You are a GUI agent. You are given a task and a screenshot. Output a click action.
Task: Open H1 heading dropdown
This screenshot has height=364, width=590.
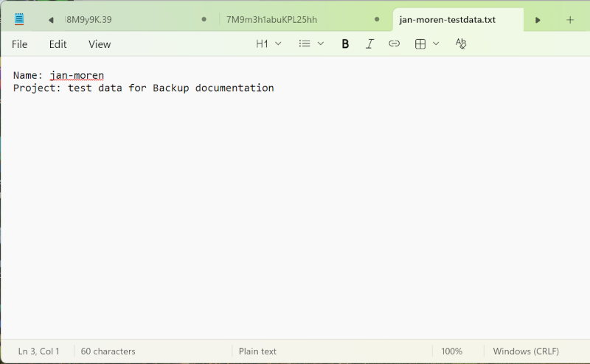268,44
